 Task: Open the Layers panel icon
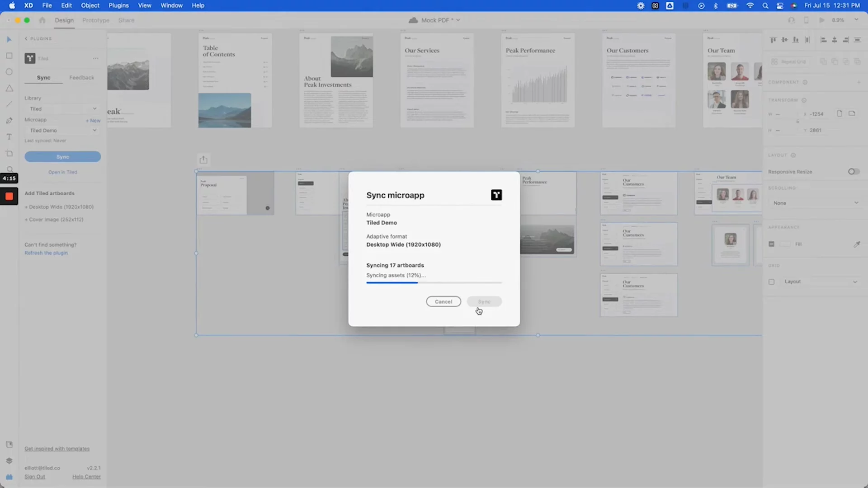click(x=9, y=461)
